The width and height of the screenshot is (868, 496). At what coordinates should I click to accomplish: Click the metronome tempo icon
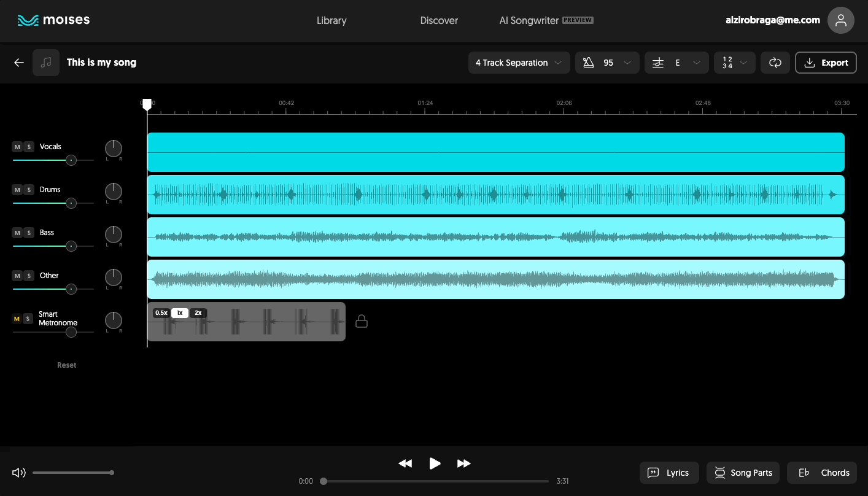click(x=588, y=63)
